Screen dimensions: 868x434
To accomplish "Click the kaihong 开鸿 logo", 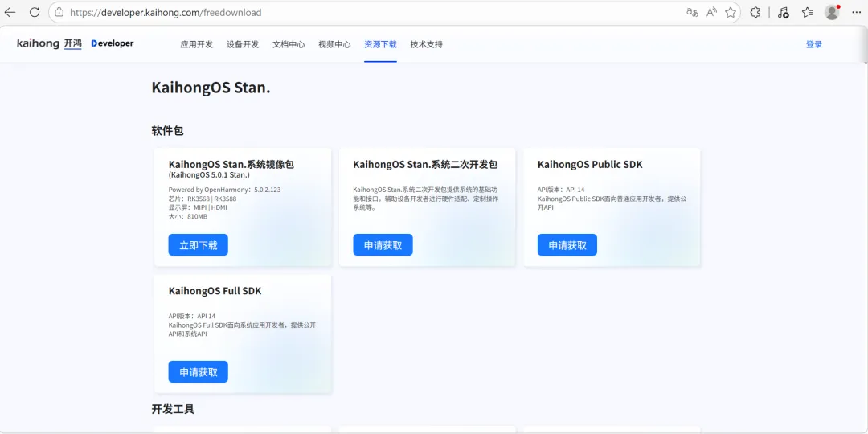I will click(49, 43).
